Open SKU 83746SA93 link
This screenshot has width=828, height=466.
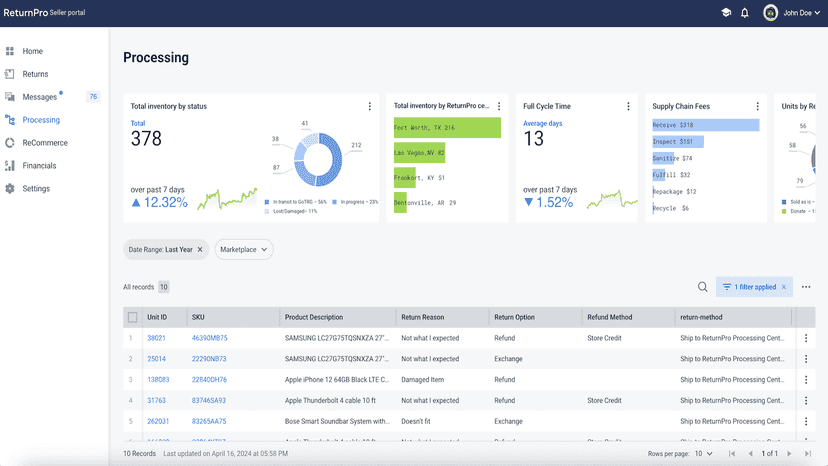(209, 400)
